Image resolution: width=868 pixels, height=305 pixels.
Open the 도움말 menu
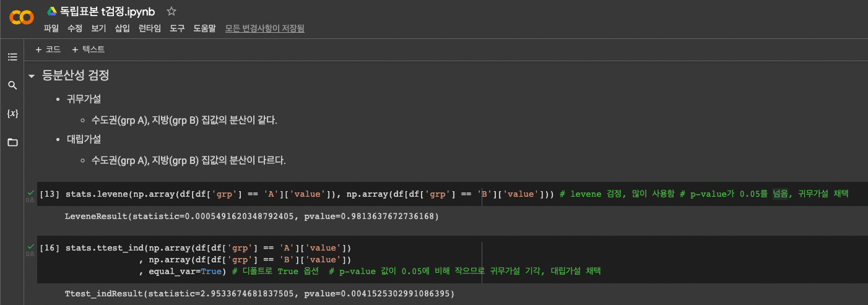(x=204, y=28)
